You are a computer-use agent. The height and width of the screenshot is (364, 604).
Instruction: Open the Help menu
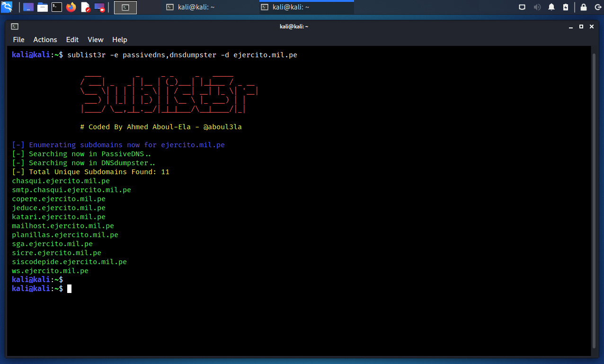click(120, 40)
